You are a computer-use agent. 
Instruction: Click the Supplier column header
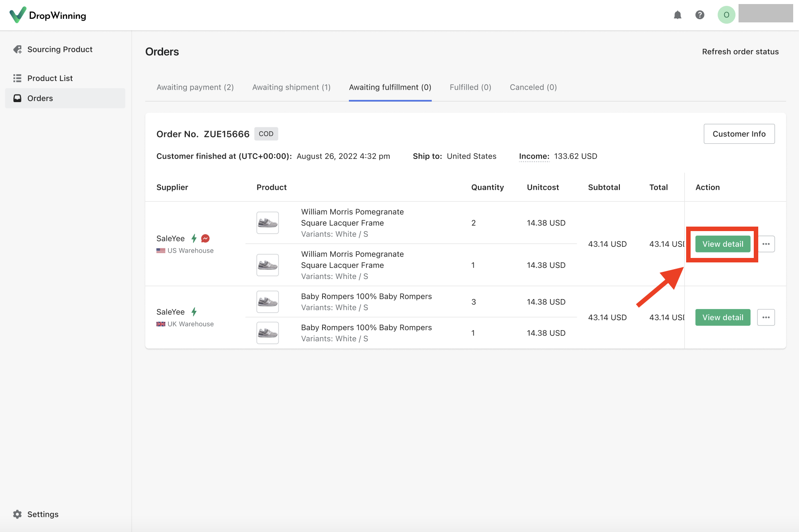(x=172, y=187)
